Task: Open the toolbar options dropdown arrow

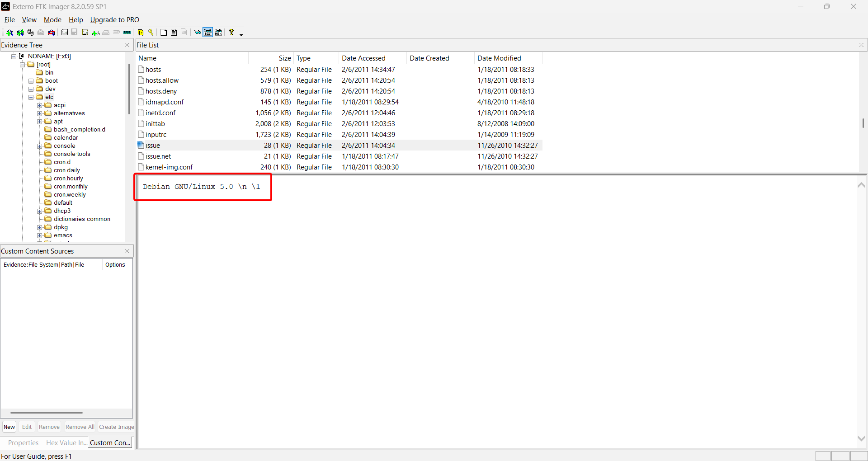Action: click(x=241, y=35)
